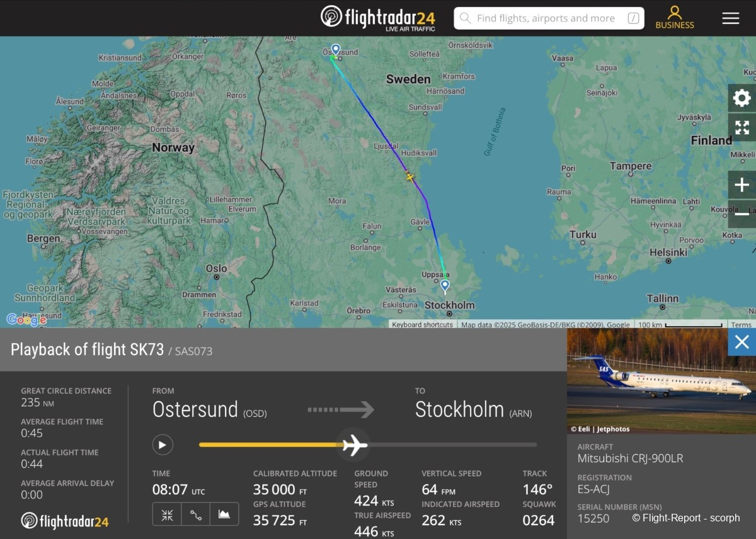Click the great circle distance 235 NM
Viewport: 756px width, 539px height.
[38, 402]
